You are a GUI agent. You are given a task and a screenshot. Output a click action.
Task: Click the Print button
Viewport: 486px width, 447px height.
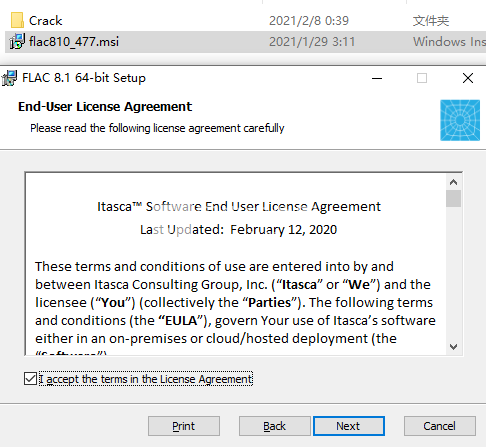[x=184, y=426]
